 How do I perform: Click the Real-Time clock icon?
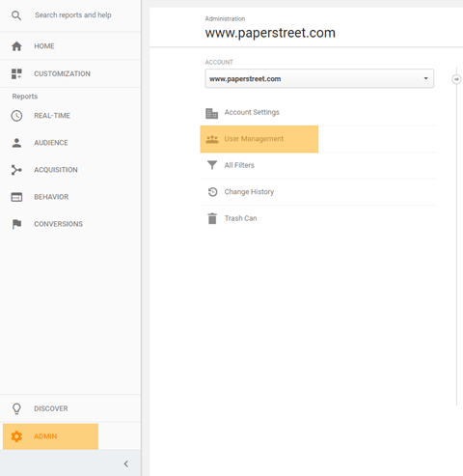(x=16, y=116)
